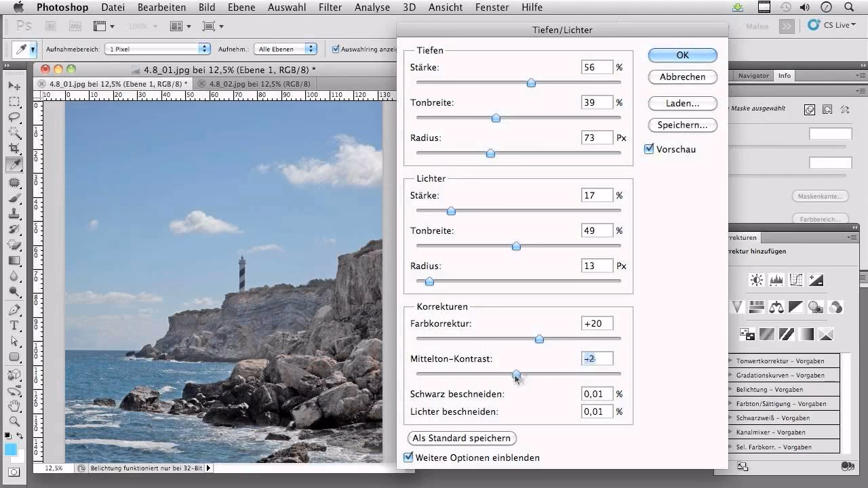Uncheck Weitere Optionen einblenden
This screenshot has height=488, width=868.
point(408,457)
